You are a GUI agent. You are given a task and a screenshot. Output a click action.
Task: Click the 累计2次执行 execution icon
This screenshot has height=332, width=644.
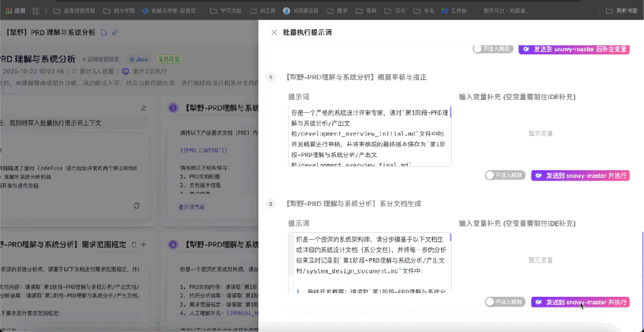tap(126, 71)
